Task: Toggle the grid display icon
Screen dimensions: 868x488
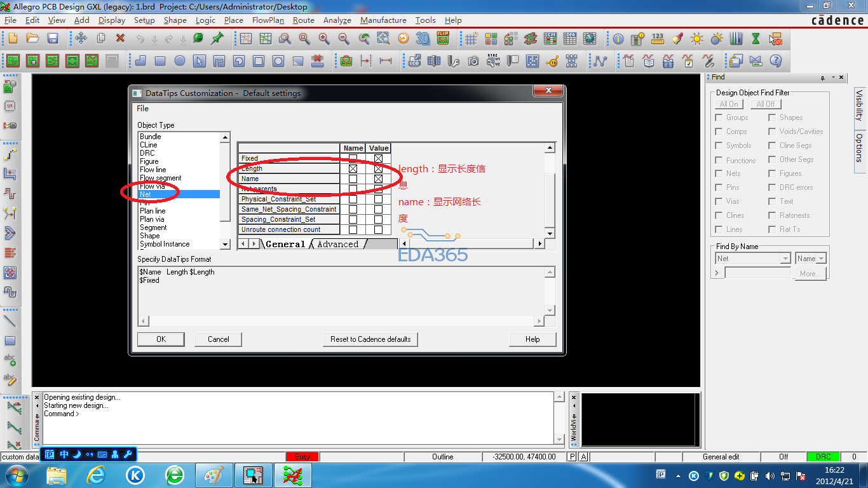Action: pos(471,39)
